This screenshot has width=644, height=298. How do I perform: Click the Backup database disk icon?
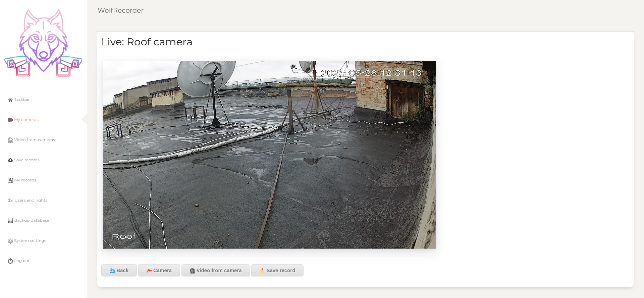10,221
